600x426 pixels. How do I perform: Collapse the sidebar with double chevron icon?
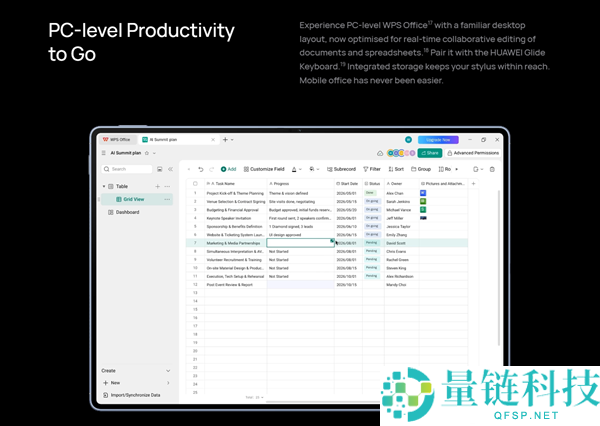tap(171, 169)
